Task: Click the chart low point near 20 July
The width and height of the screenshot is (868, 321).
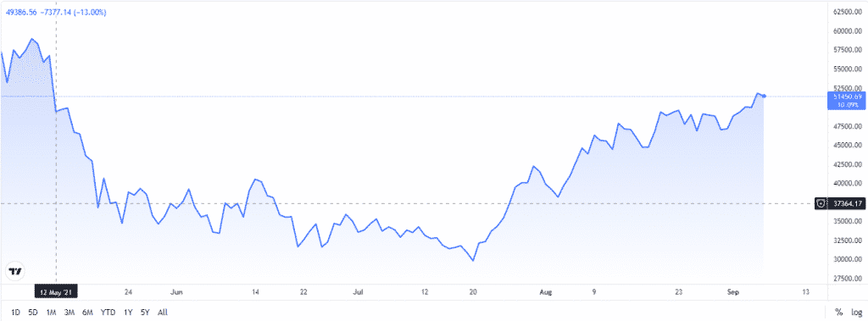Action: 473,260
